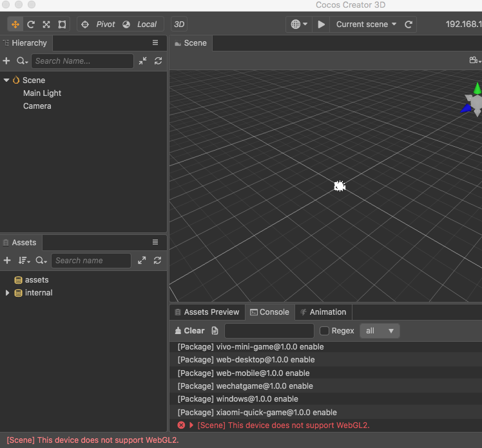Switch to the Assets Preview tab
Image resolution: width=482 pixels, height=448 pixels.
tap(207, 312)
